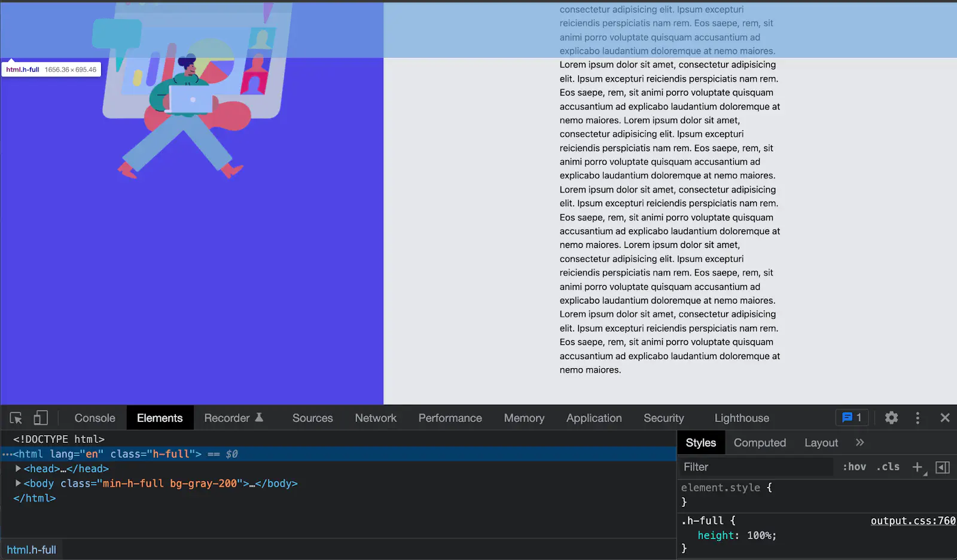Open the Network tab

click(x=376, y=418)
